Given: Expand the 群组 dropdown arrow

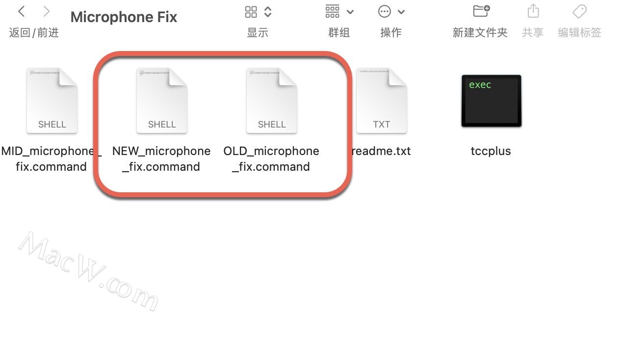Looking at the screenshot, I should coord(350,12).
